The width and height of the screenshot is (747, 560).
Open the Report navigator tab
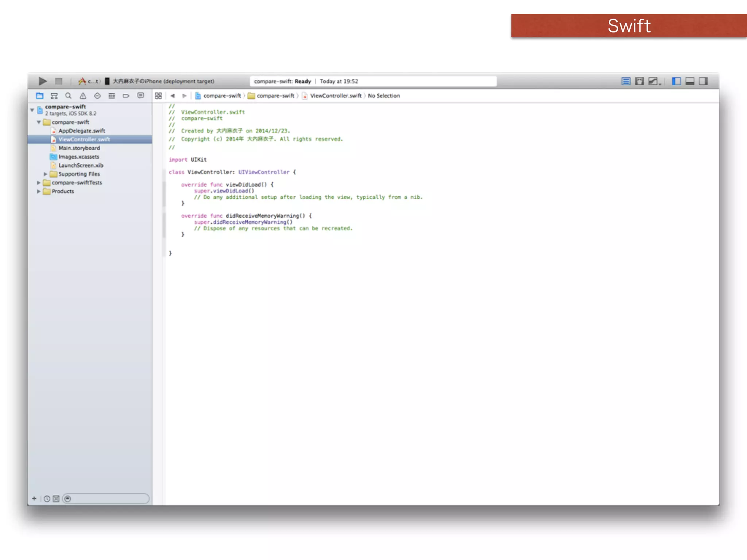[140, 96]
